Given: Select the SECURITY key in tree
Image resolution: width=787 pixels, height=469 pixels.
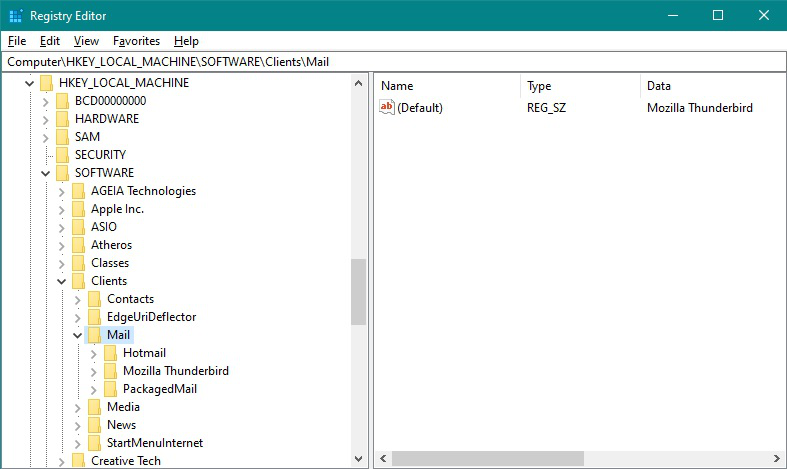Looking at the screenshot, I should pos(100,155).
